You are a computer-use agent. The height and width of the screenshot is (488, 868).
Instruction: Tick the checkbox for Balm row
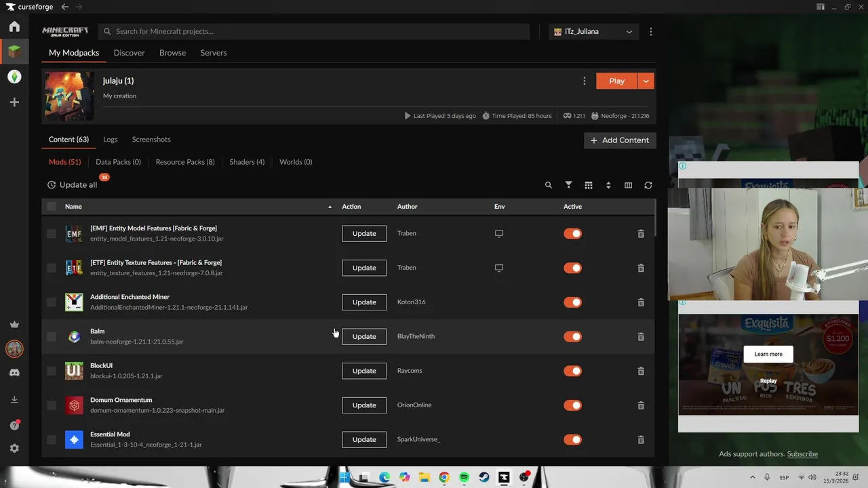pyautogui.click(x=52, y=337)
